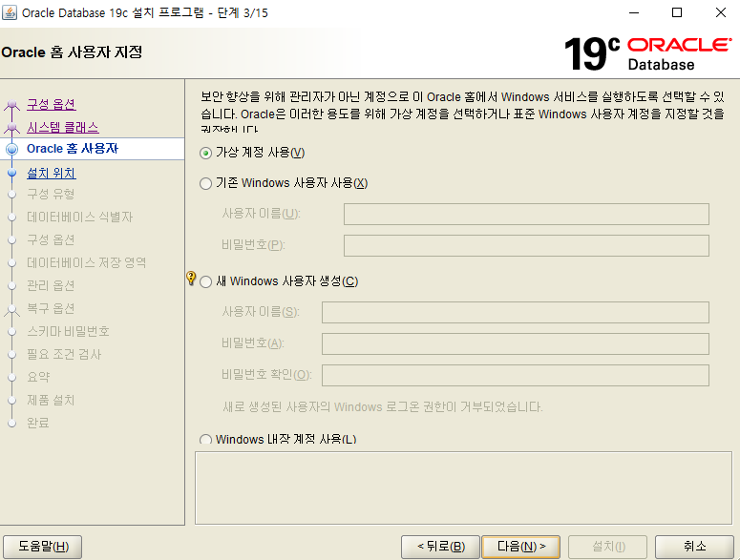Click 비밀번호(P) field for existing user
The image size is (740, 560).
click(x=526, y=245)
